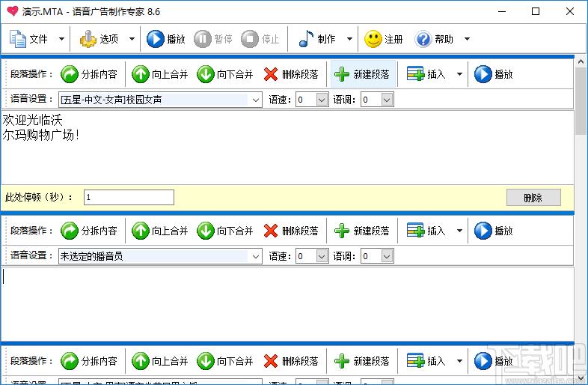Click 向上合并 in third paragraph toolbar
The image size is (588, 385).
pos(160,361)
